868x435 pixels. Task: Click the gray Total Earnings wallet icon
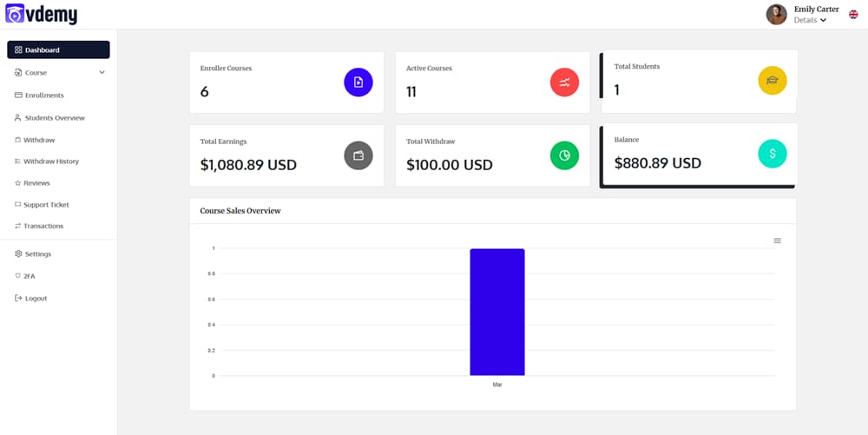(x=358, y=155)
